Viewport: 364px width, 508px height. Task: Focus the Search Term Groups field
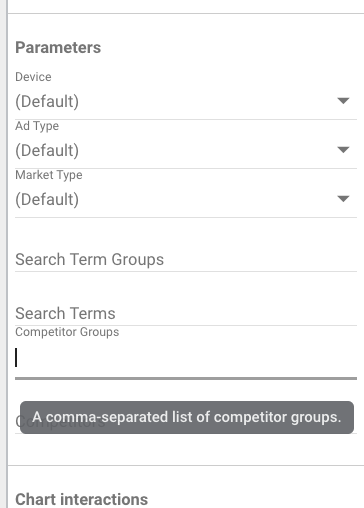(186, 259)
